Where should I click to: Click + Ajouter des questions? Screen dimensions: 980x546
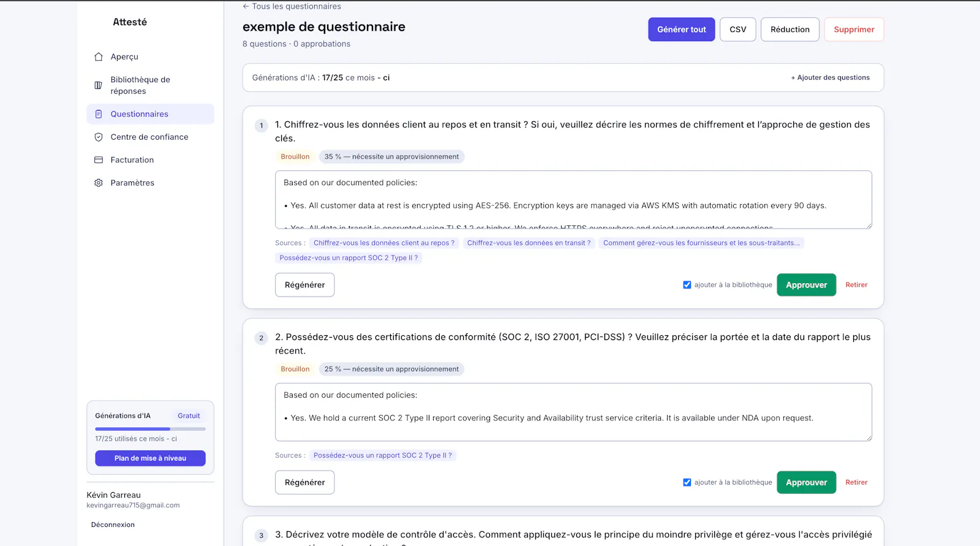click(830, 78)
